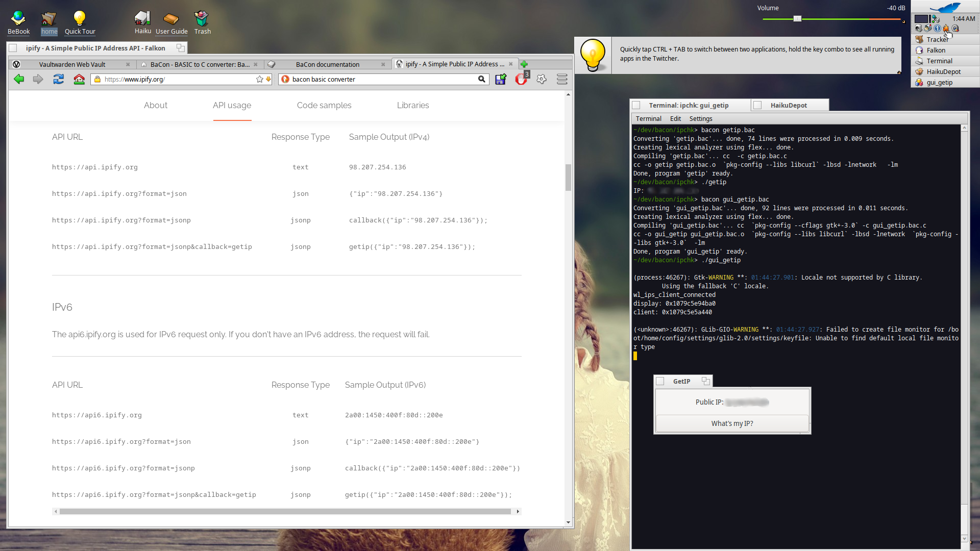Click the flame tray icon

pyautogui.click(x=946, y=29)
